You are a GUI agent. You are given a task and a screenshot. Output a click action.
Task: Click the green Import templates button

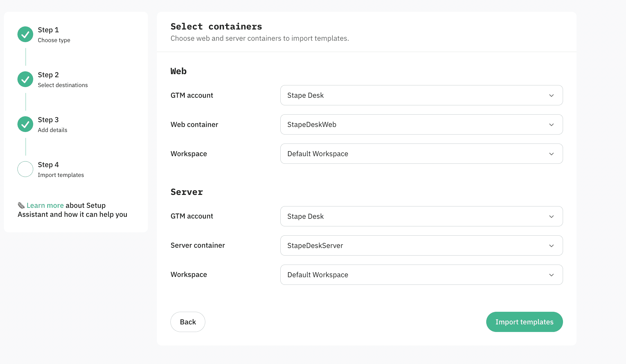tap(524, 322)
